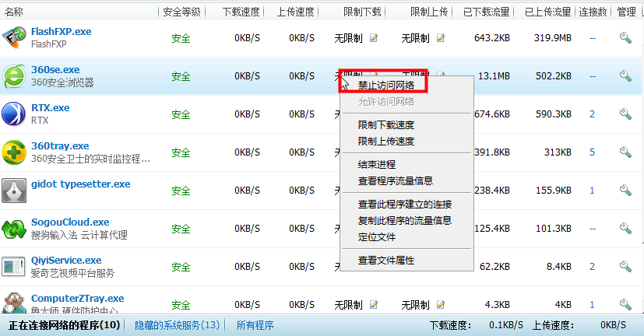Open manage wrench for FlashFXP.exe
Screen dimensions: 644x336
[x=625, y=38]
